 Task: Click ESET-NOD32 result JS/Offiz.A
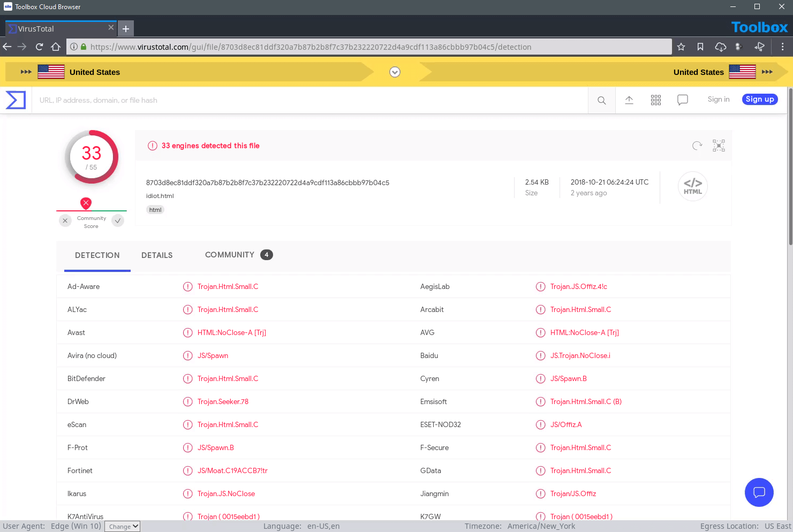click(x=566, y=425)
